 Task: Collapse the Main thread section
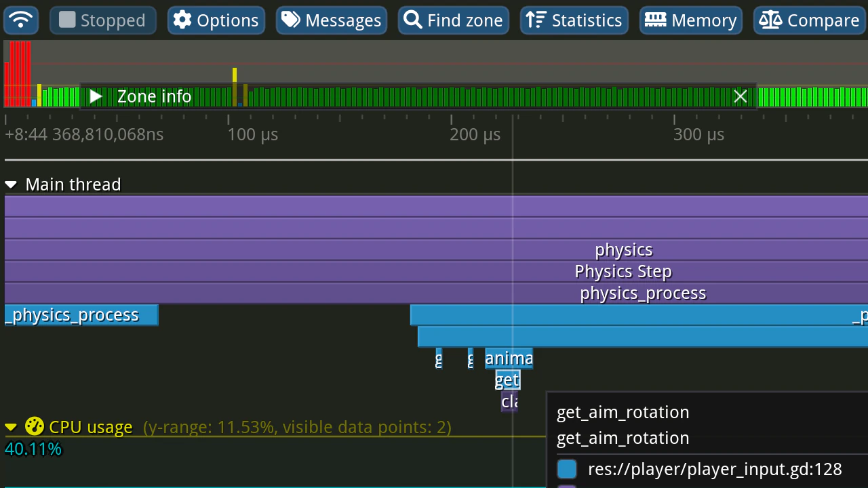point(11,184)
